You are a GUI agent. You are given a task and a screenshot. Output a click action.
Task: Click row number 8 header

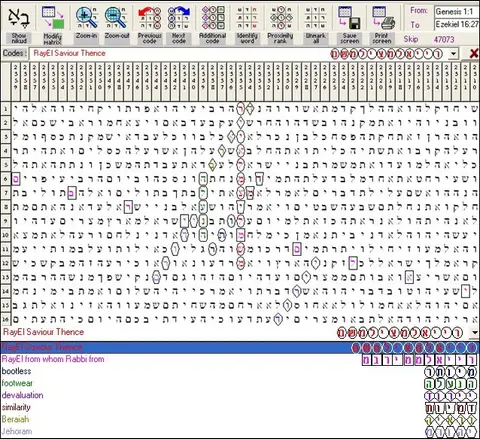(6, 207)
